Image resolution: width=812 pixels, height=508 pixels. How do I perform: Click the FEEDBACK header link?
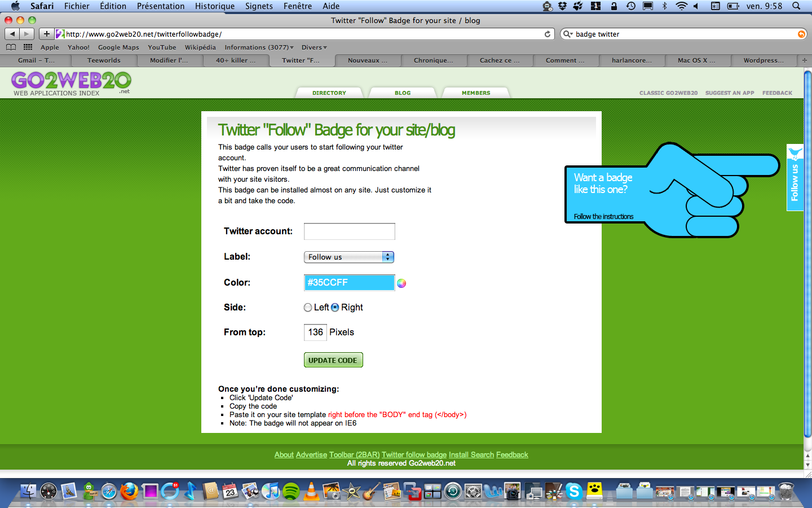point(777,93)
